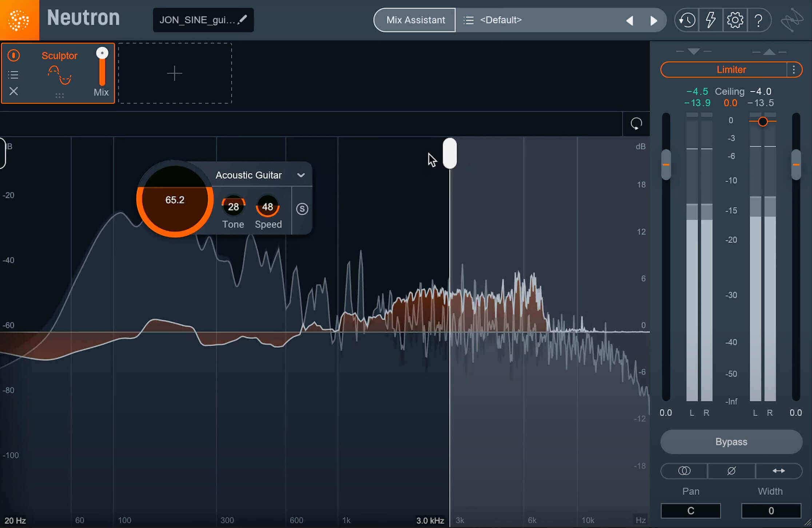812x528 pixels.
Task: Toggle the Limiter on
Action: tap(724, 69)
